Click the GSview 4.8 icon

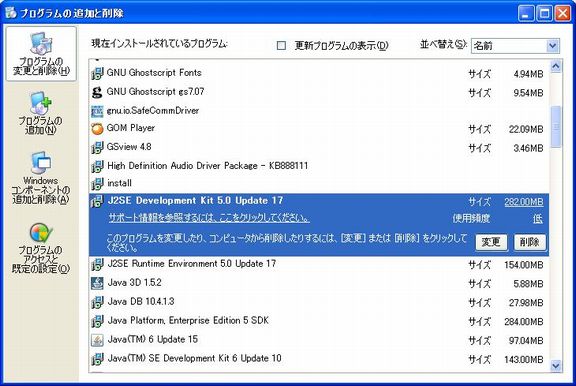97,147
